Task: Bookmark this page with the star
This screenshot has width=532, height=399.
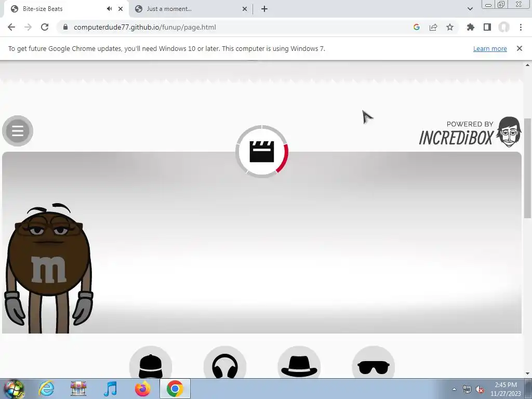Action: [450, 27]
